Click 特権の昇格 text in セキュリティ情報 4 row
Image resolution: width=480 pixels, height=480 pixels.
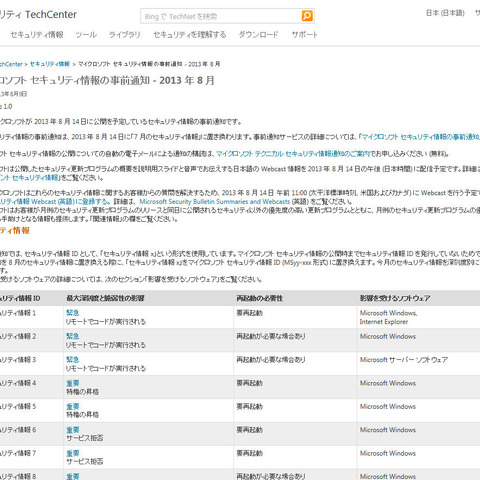pyautogui.click(x=82, y=392)
